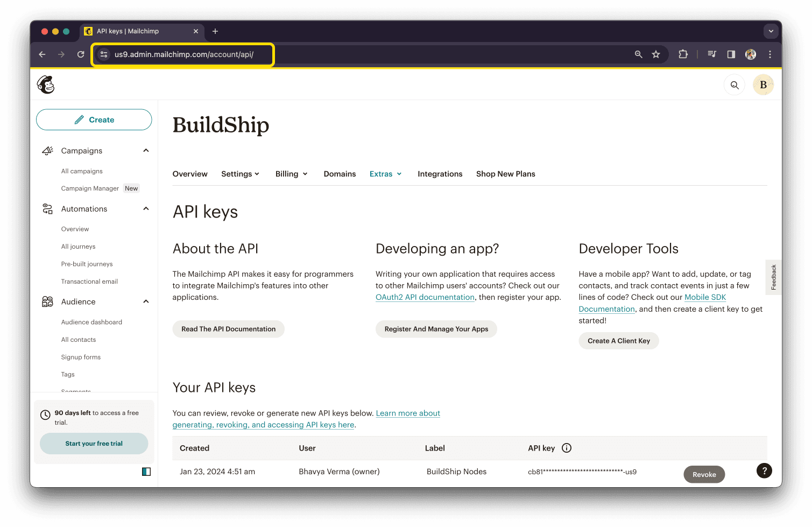The width and height of the screenshot is (812, 527).
Task: Collapse sidebar using the panel icon
Action: (x=146, y=472)
